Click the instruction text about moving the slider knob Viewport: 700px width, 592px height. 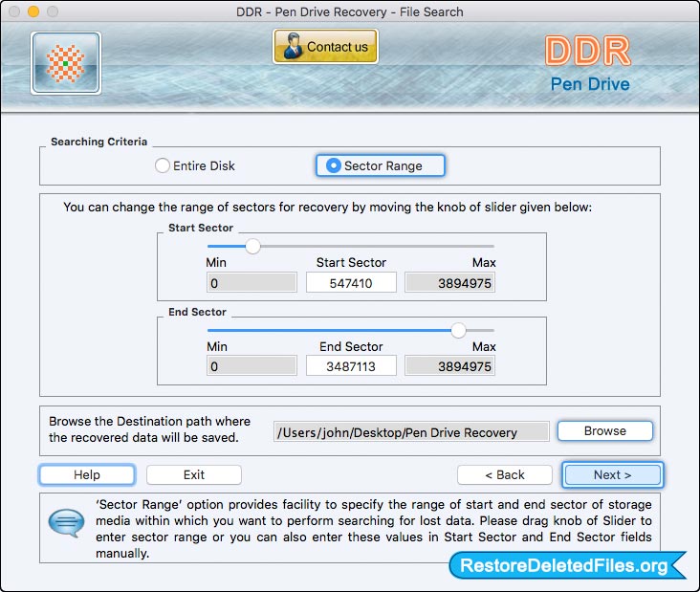[327, 208]
